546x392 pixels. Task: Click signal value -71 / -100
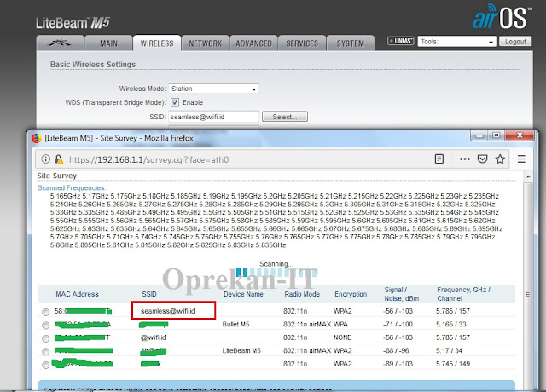coord(398,324)
